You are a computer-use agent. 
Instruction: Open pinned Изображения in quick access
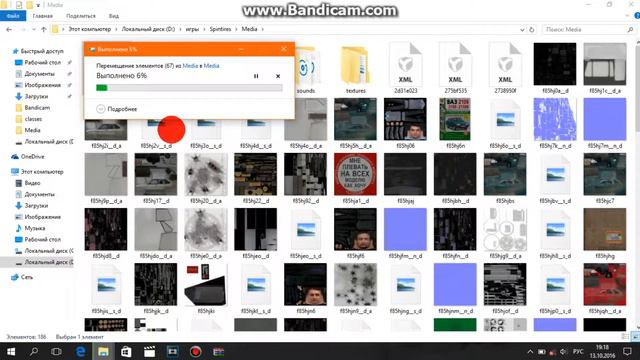tap(42, 85)
